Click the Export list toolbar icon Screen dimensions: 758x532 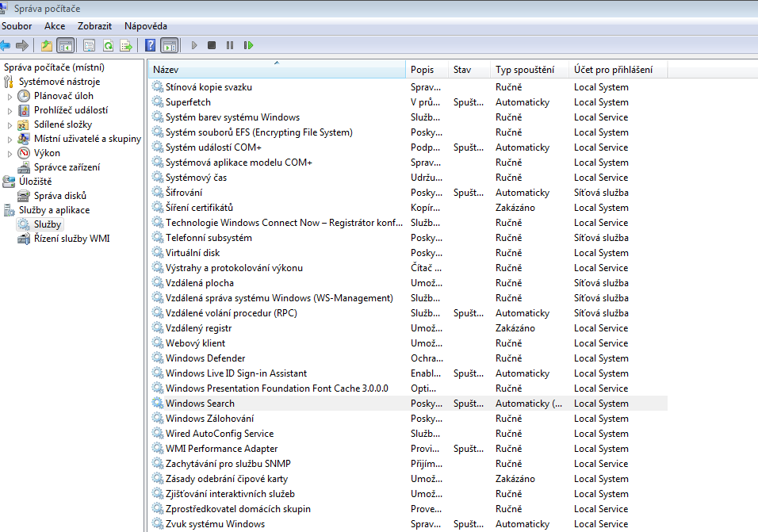click(x=126, y=45)
